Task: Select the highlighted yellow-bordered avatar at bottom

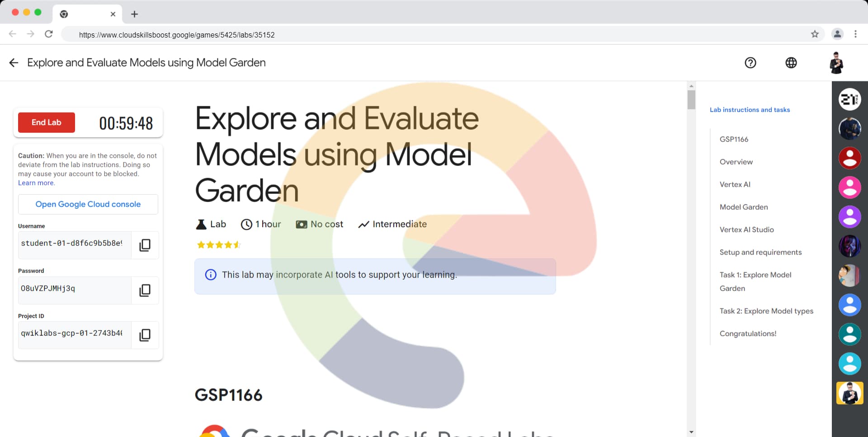Action: pos(850,393)
